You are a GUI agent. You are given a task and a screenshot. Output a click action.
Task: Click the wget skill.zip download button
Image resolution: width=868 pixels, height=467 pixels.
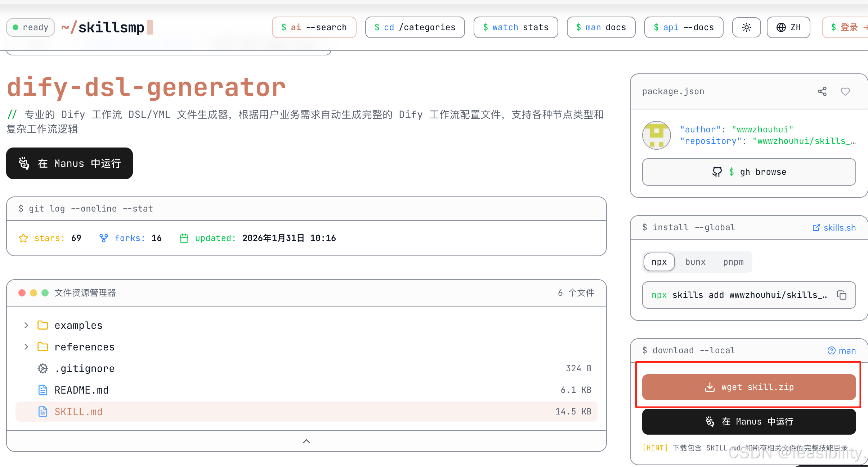[x=749, y=387]
